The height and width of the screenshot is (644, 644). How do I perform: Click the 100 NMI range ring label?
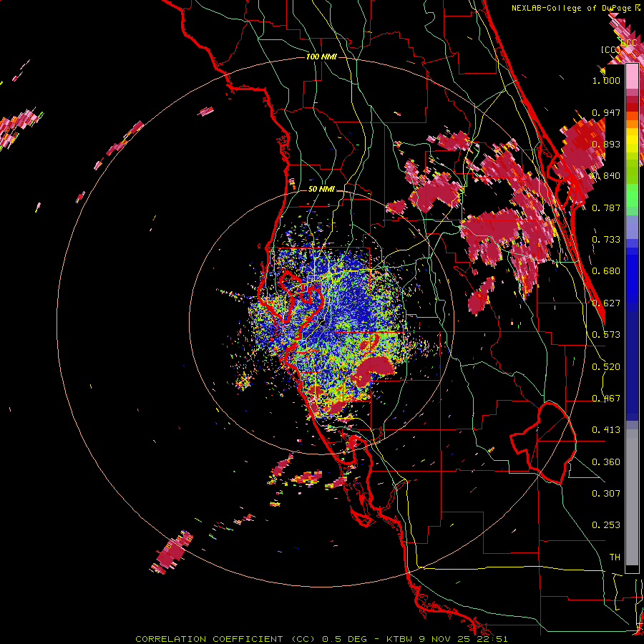[x=321, y=57]
